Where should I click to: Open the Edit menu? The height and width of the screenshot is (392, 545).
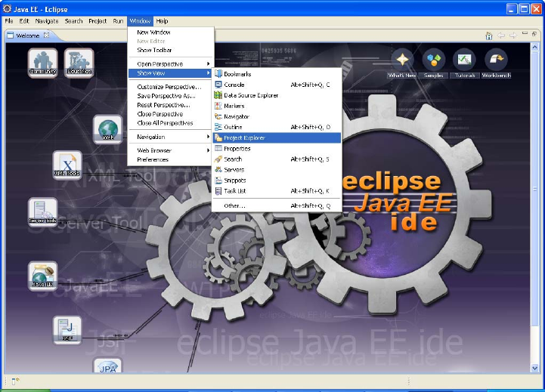point(24,21)
